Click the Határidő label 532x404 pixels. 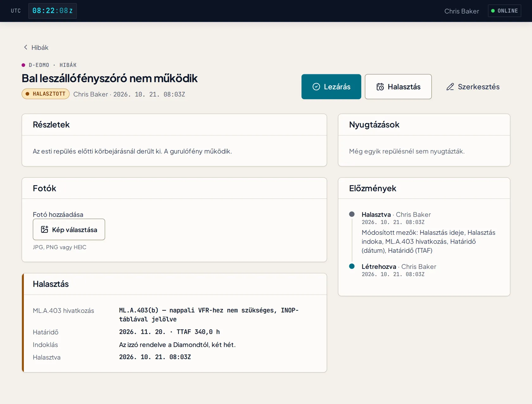coord(46,332)
